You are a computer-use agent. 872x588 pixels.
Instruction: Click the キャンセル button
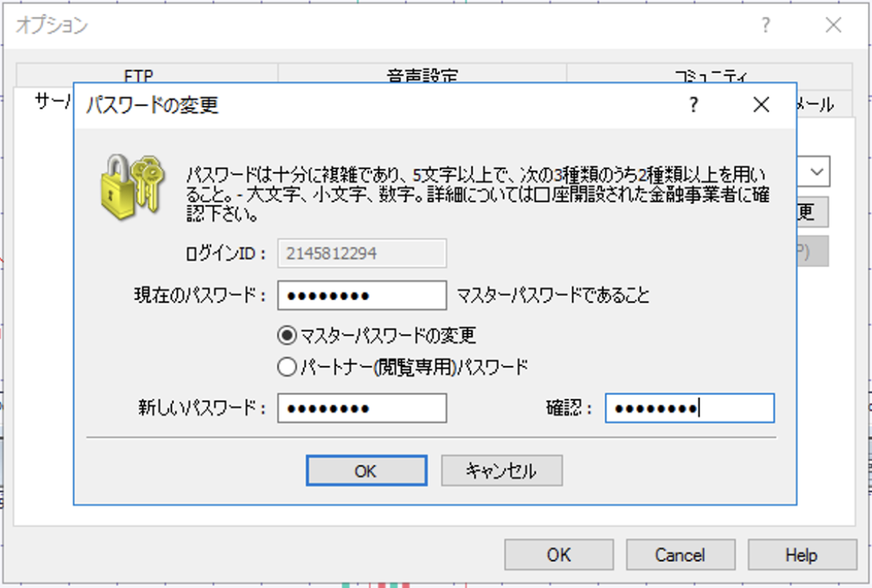coord(501,470)
